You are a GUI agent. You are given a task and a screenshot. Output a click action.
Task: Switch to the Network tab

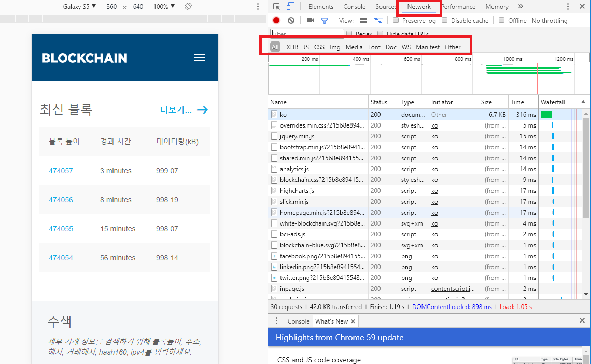click(x=418, y=7)
